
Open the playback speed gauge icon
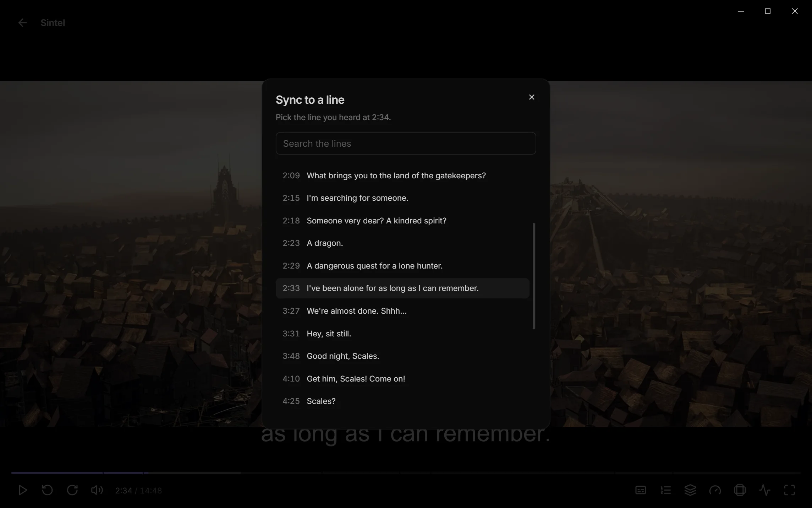[715, 490]
